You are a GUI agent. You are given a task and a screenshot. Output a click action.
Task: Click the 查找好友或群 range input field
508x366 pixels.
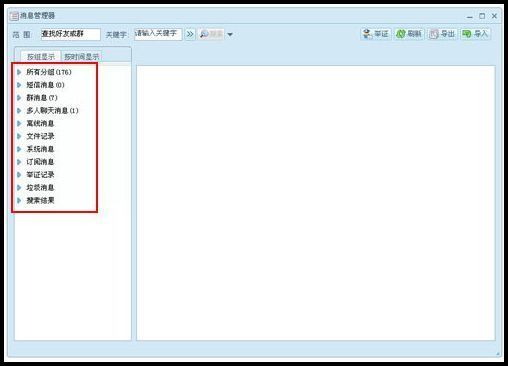pos(71,34)
